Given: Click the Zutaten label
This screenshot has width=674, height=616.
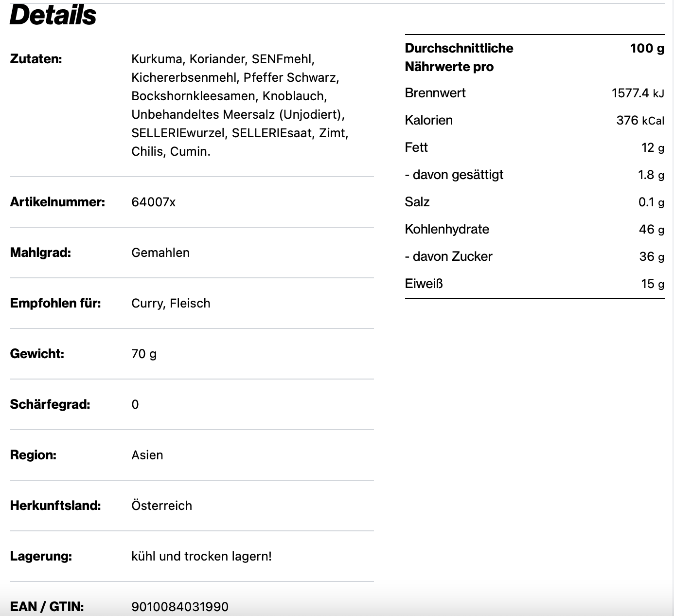Looking at the screenshot, I should click(x=36, y=59).
